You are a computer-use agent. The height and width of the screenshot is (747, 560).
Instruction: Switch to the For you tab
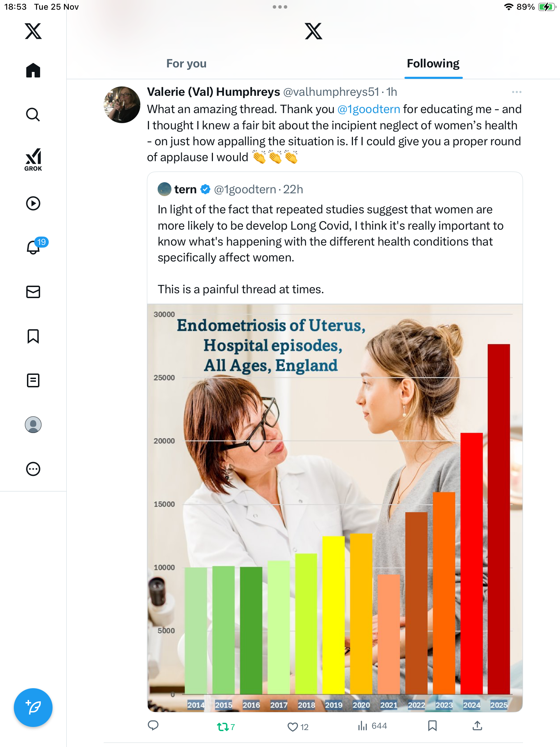(186, 64)
